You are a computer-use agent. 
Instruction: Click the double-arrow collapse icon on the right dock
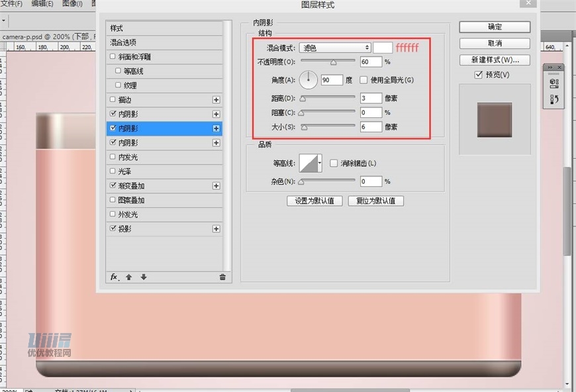coord(550,67)
